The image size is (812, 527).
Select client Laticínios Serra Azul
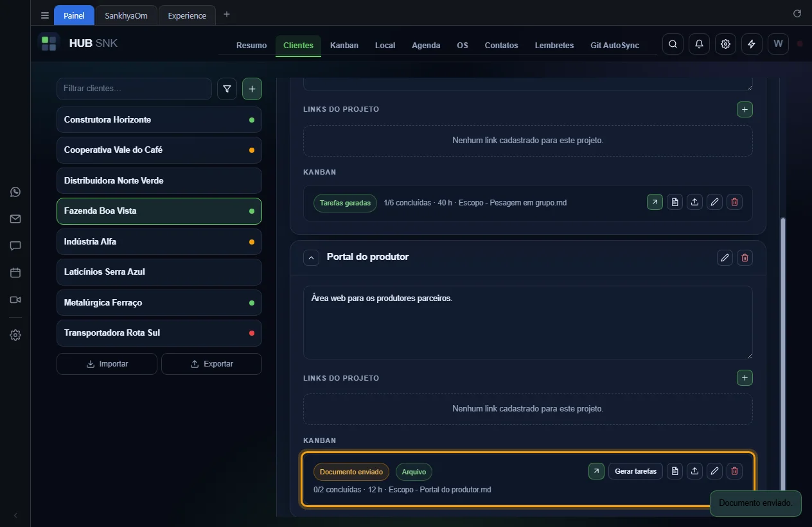(159, 272)
